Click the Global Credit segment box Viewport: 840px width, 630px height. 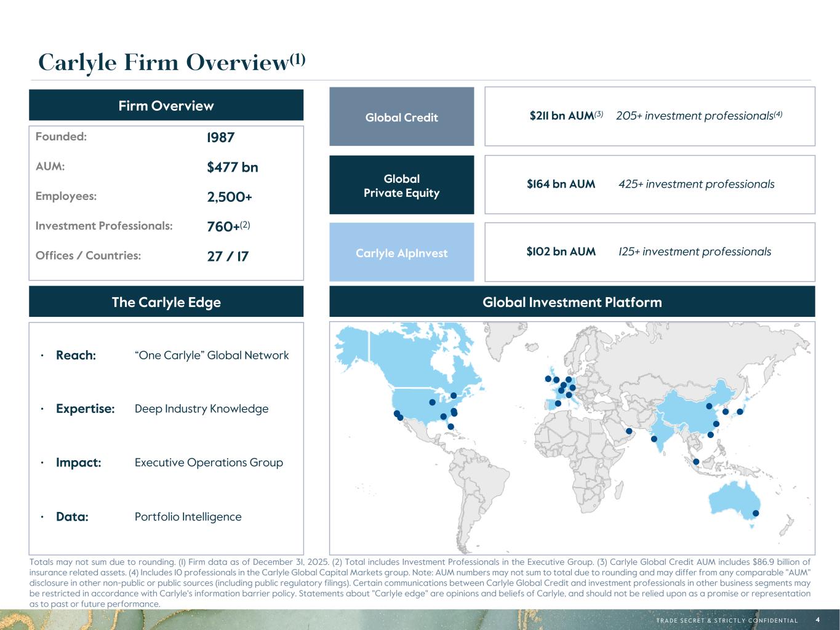(401, 117)
